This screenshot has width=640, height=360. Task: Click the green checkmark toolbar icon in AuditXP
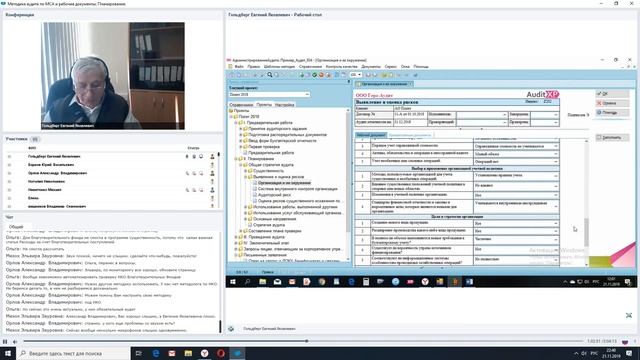[x=315, y=75]
